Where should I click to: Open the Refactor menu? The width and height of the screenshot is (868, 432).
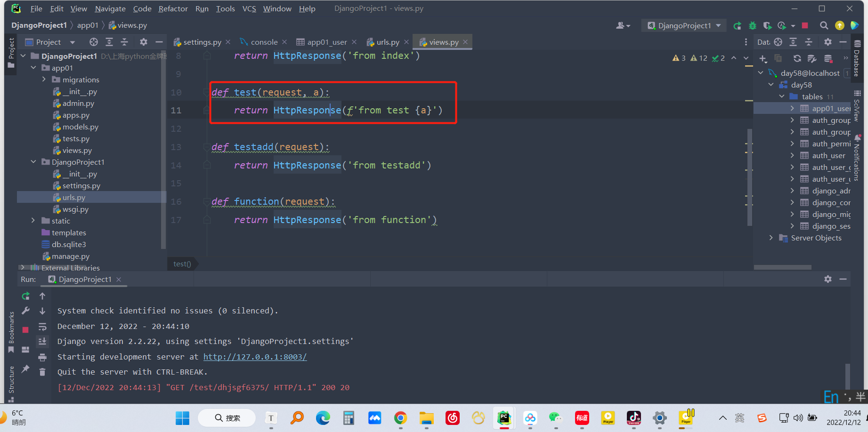(x=173, y=8)
